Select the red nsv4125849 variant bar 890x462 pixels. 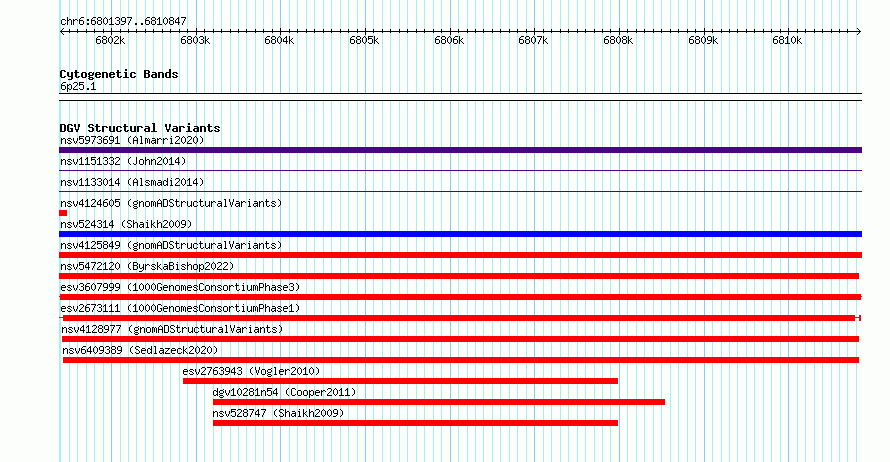[x=460, y=255]
